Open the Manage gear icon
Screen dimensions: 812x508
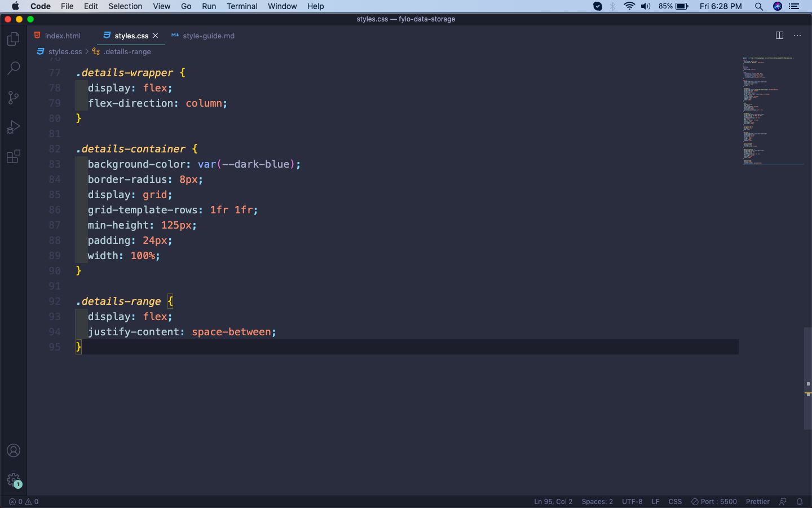(14, 480)
